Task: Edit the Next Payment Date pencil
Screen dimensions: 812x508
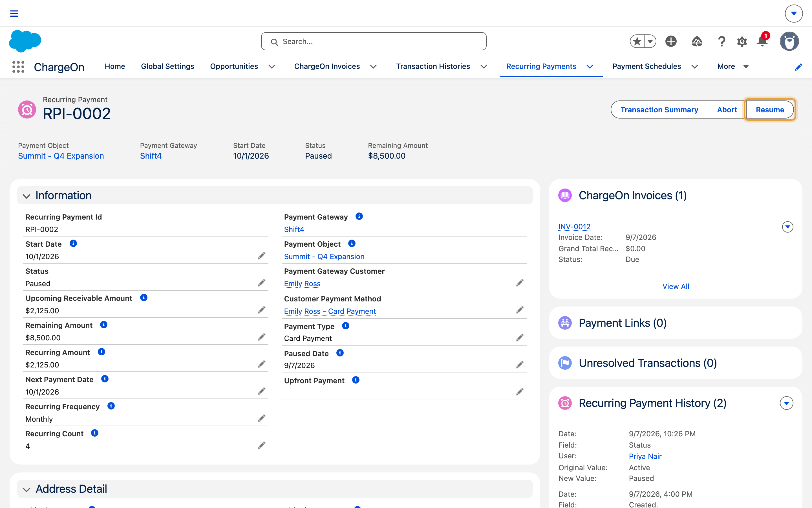Action: [x=262, y=391]
